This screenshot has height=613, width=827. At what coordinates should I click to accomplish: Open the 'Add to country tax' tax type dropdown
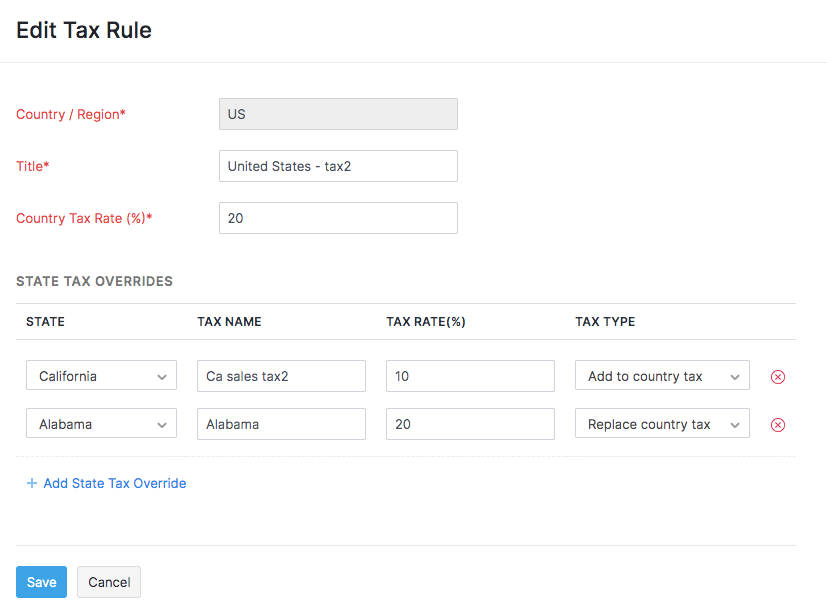click(660, 376)
